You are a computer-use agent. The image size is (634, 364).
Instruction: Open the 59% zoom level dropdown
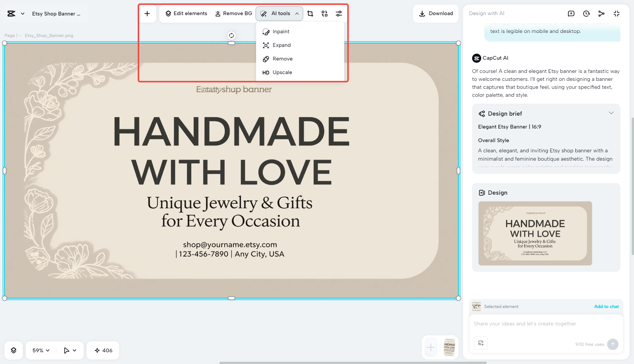(x=40, y=350)
